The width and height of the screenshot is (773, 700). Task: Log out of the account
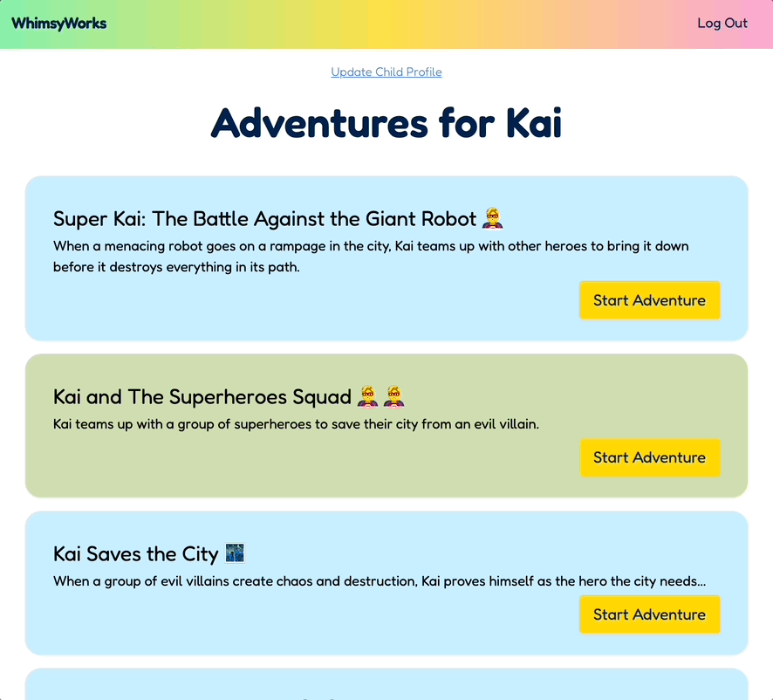click(722, 24)
